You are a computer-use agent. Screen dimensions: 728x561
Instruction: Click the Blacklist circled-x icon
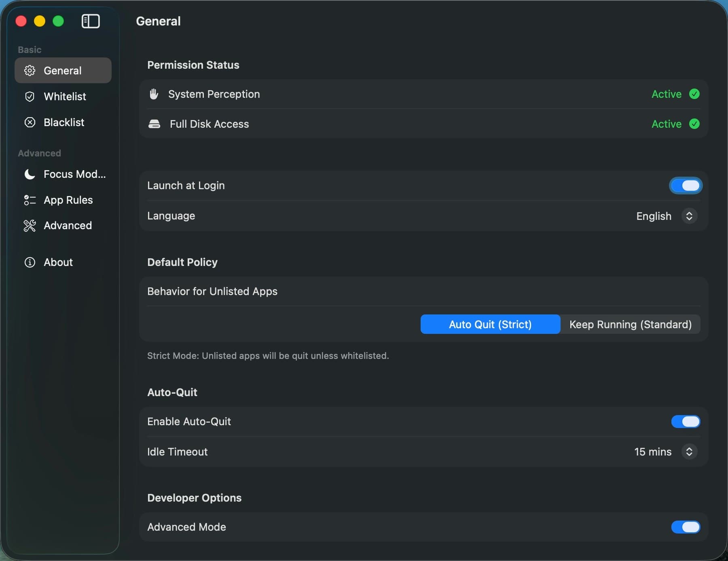coord(30,122)
